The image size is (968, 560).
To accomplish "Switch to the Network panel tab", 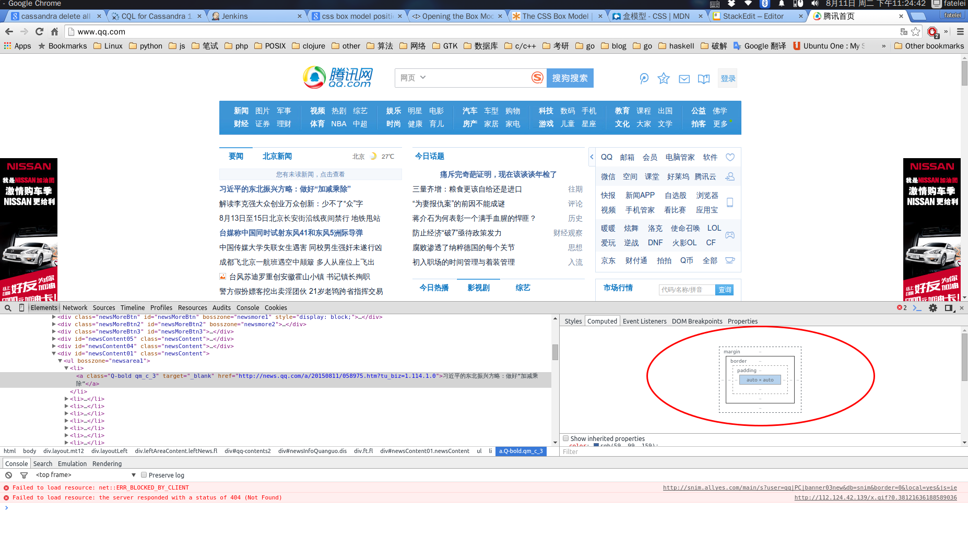I will (x=75, y=308).
